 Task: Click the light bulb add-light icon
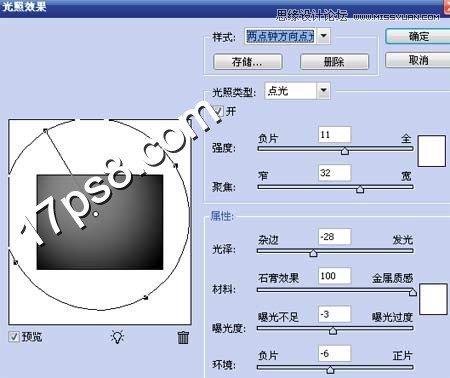(117, 337)
